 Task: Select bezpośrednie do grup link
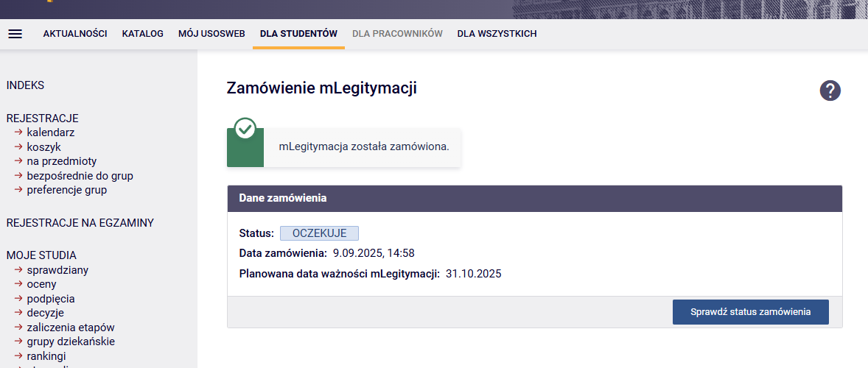click(80, 176)
